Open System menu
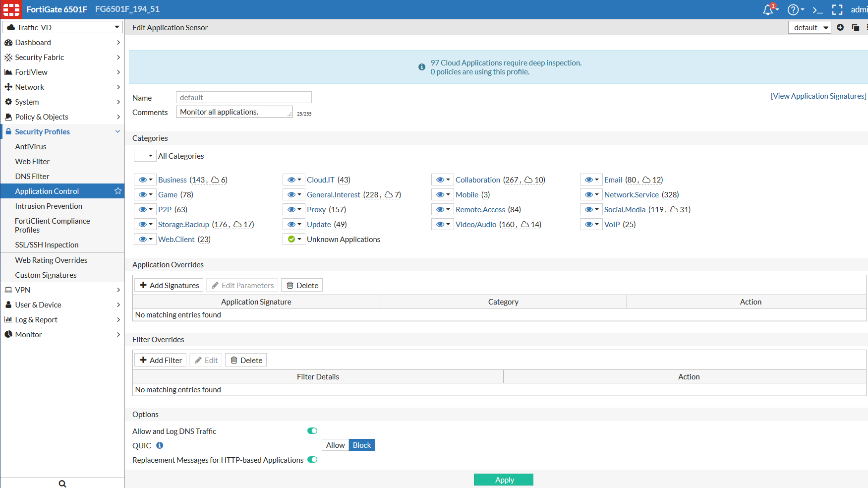 coord(62,102)
